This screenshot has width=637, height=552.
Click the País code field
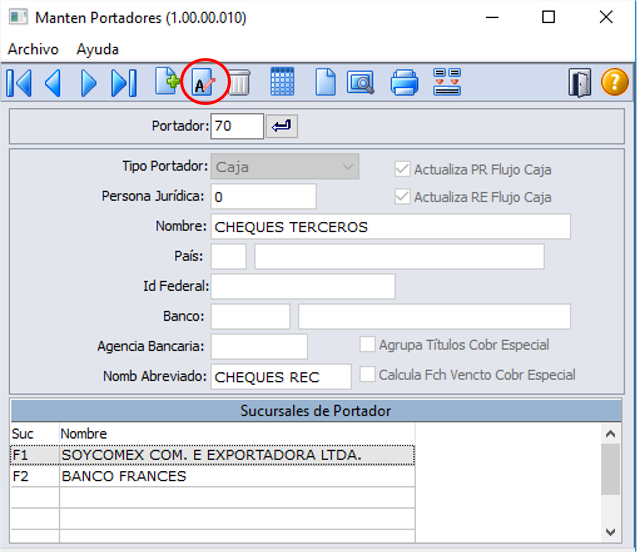(x=229, y=257)
